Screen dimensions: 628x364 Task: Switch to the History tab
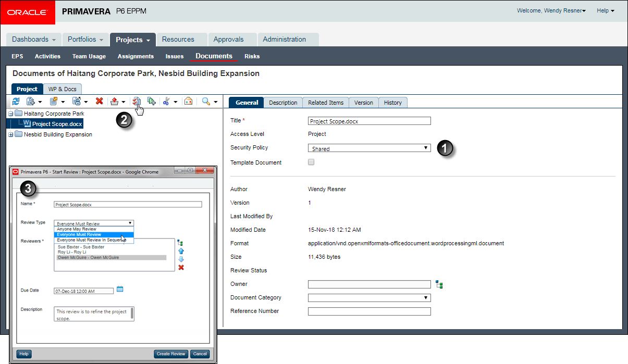(393, 103)
